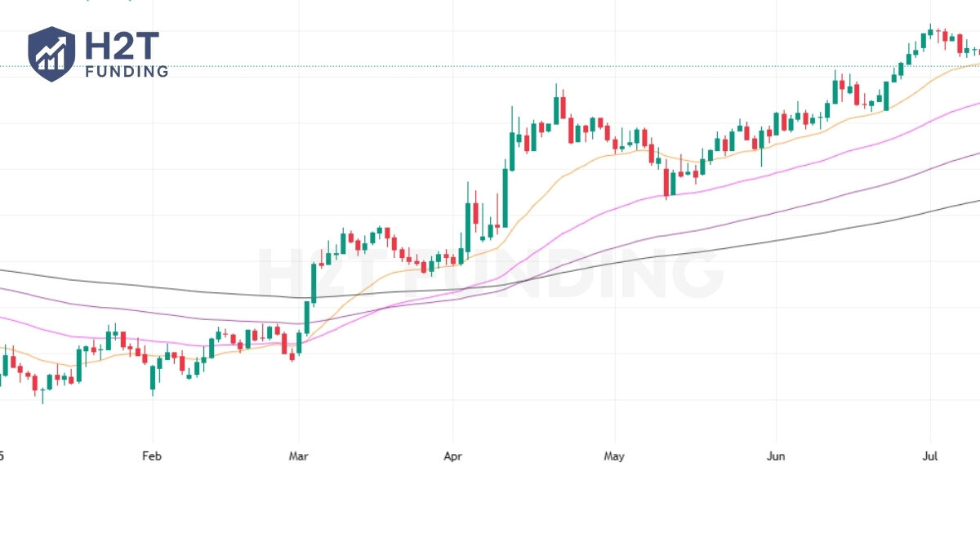
Task: Select the red candle at early May low
Action: (666, 183)
